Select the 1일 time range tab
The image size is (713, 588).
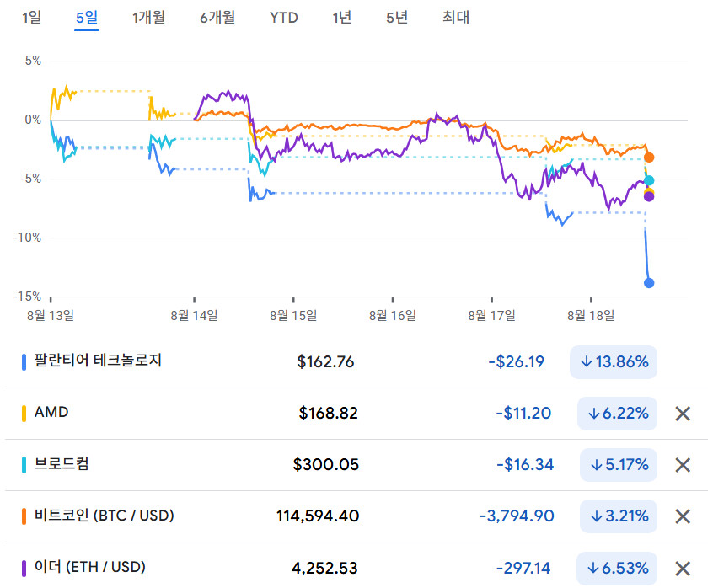pos(31,18)
